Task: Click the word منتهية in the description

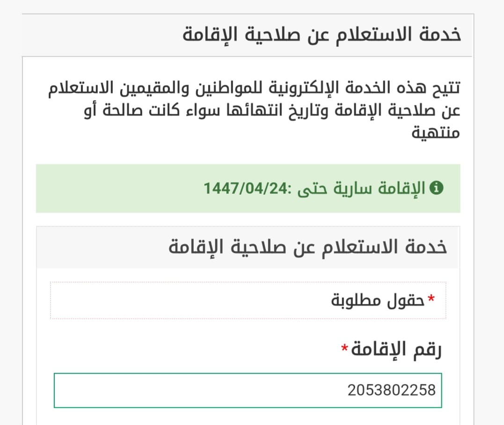Action: [x=436, y=132]
